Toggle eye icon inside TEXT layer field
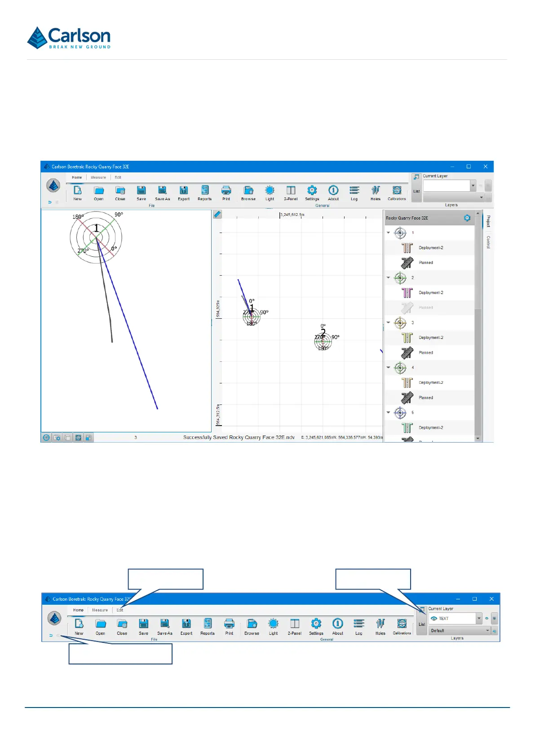Image resolution: width=535 pixels, height=756 pixels. (434, 618)
